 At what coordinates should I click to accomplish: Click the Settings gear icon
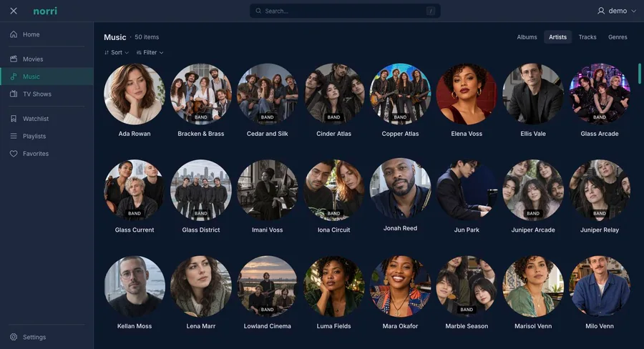coord(14,337)
